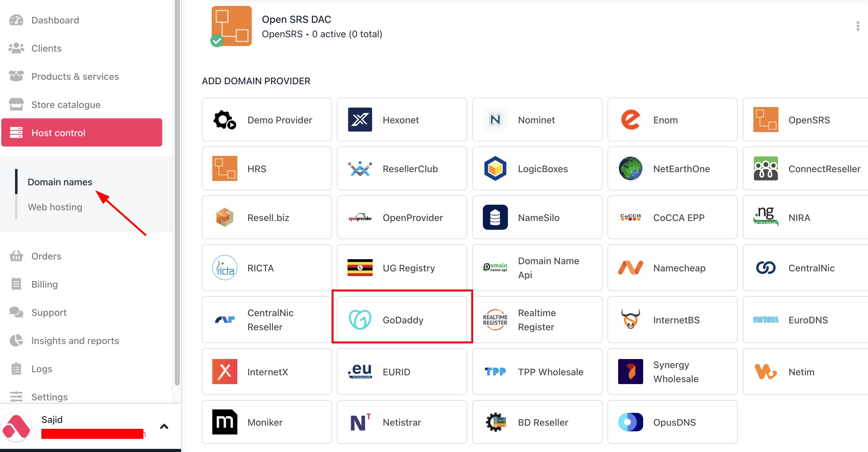Click the TPP Wholesale logo
Image resolution: width=868 pixels, height=452 pixels.
[495, 372]
